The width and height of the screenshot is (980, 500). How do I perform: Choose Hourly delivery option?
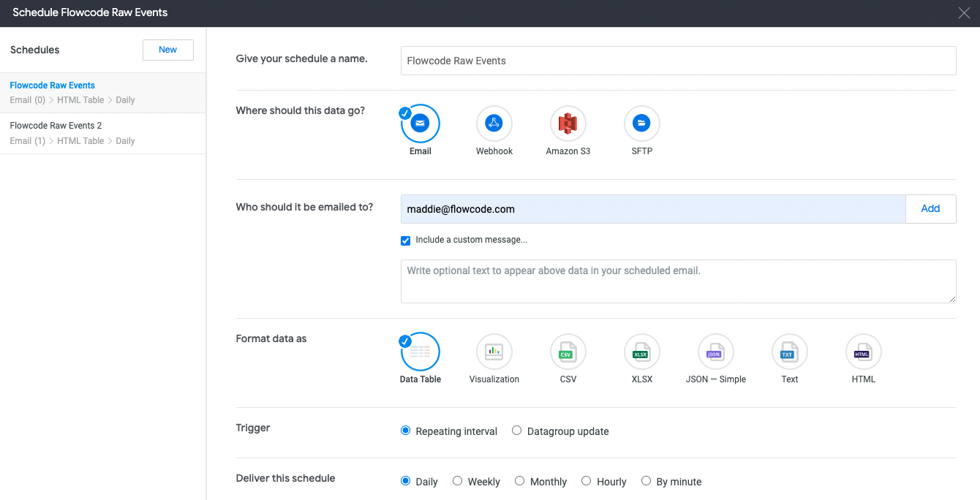click(x=587, y=482)
